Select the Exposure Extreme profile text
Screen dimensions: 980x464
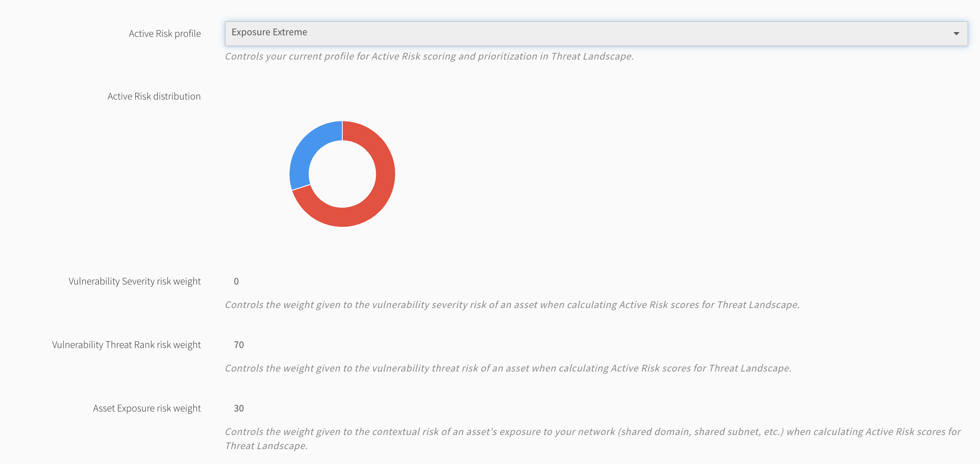(x=269, y=32)
